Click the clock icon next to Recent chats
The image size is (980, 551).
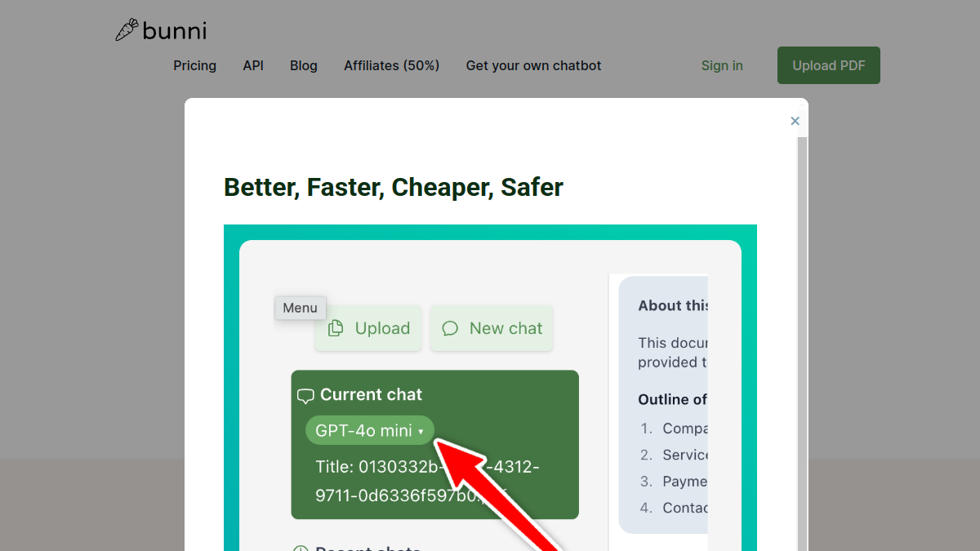301,549
